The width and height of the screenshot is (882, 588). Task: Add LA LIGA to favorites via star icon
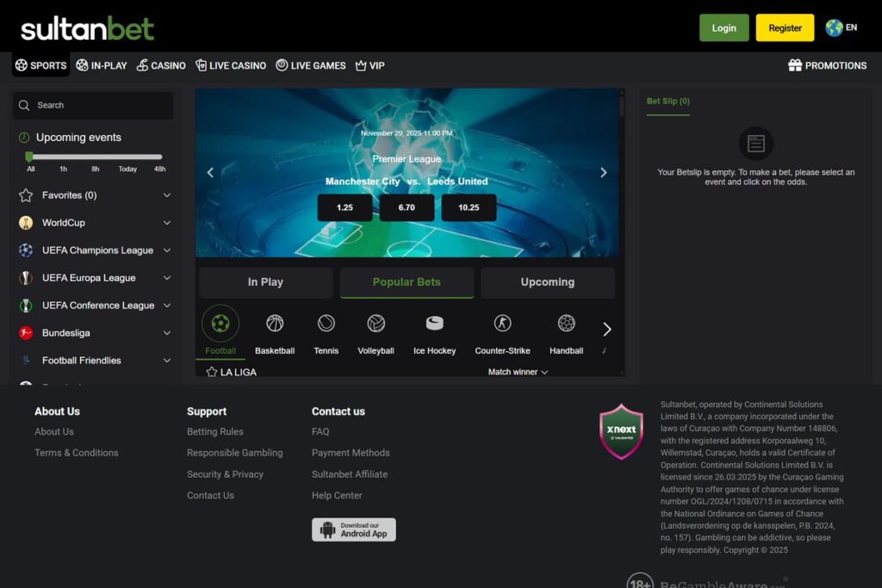210,372
